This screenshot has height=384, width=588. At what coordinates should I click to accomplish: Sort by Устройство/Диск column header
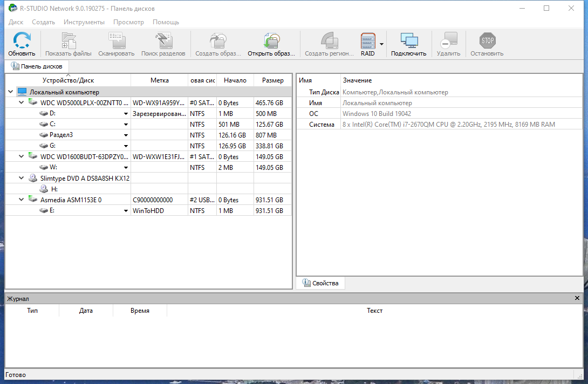click(69, 80)
